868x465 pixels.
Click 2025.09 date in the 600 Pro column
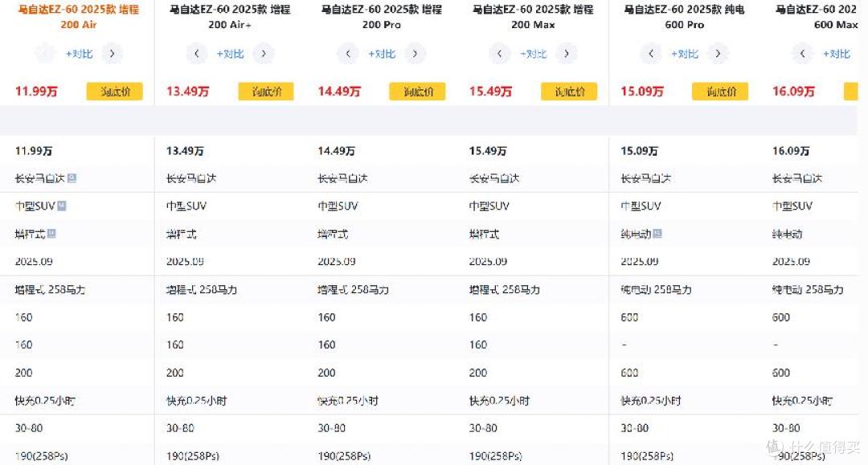click(640, 261)
